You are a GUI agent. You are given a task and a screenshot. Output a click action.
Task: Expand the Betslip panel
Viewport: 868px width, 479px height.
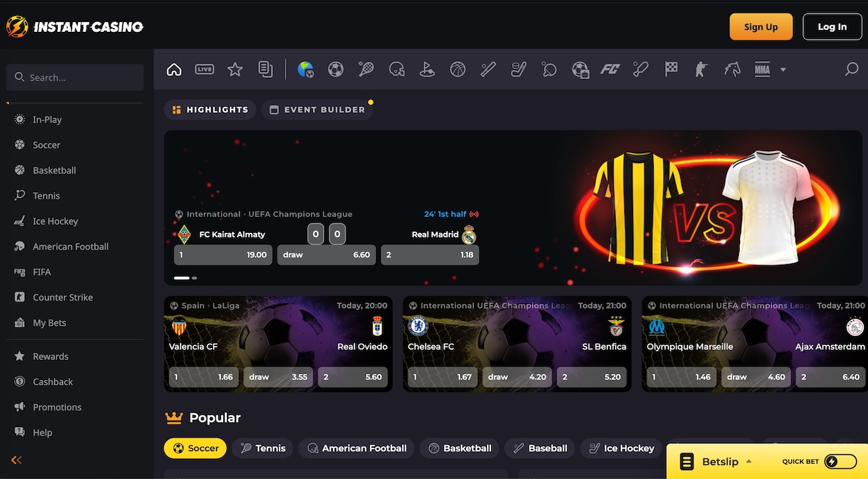coord(719,462)
